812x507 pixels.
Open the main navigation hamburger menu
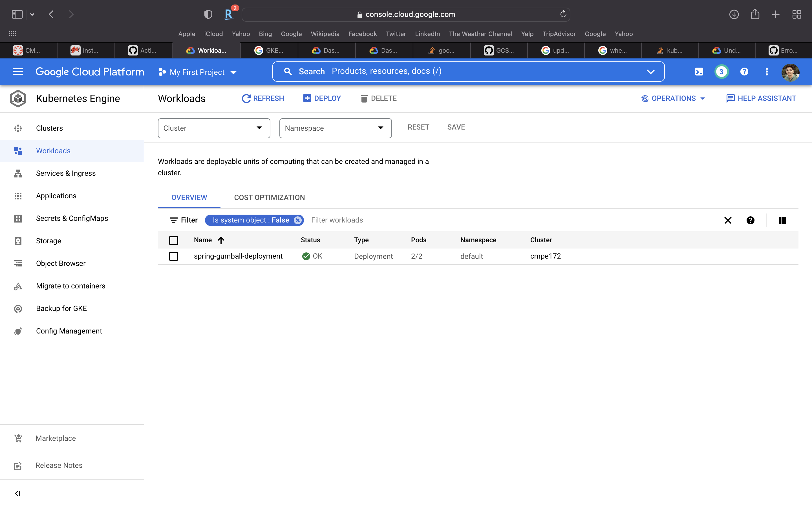click(x=18, y=72)
